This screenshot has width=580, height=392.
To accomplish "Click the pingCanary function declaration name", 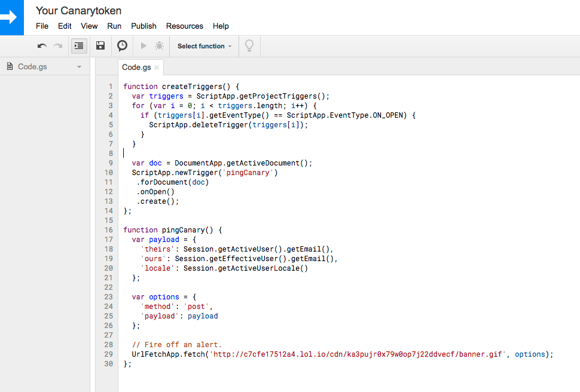I will tap(183, 230).
